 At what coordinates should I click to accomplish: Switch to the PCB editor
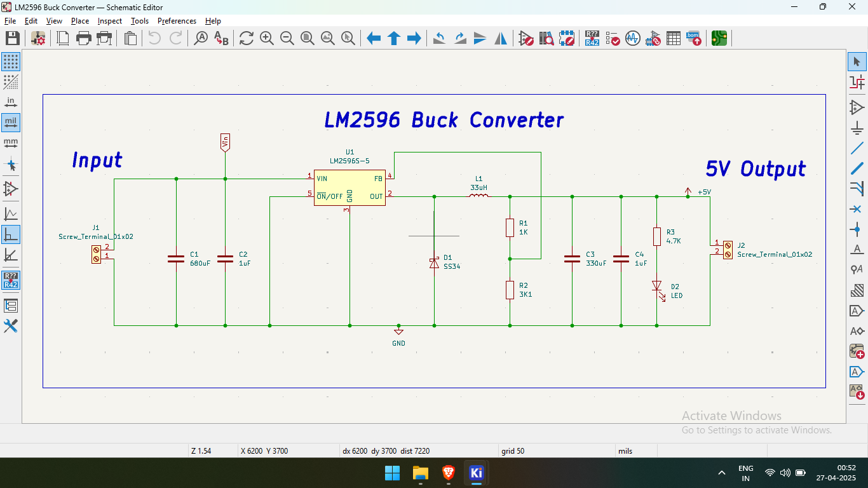pyautogui.click(x=719, y=38)
